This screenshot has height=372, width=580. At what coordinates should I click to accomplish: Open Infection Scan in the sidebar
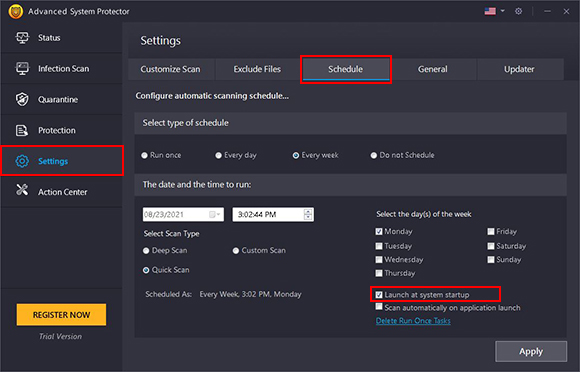61,68
